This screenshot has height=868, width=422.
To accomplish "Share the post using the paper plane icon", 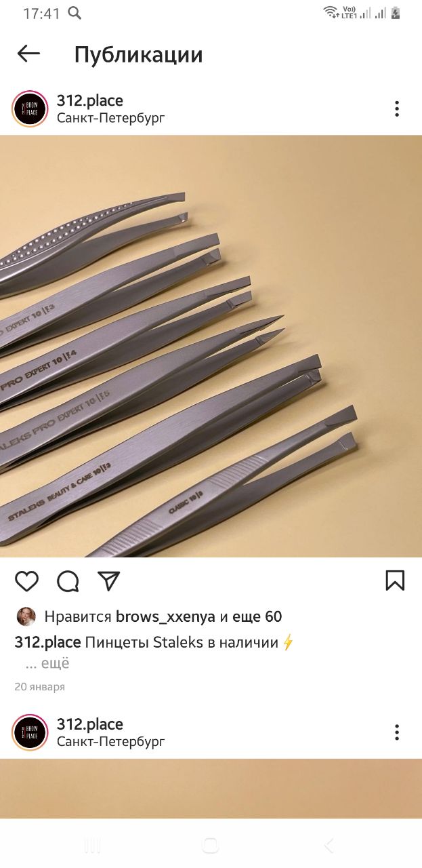I will click(x=108, y=581).
